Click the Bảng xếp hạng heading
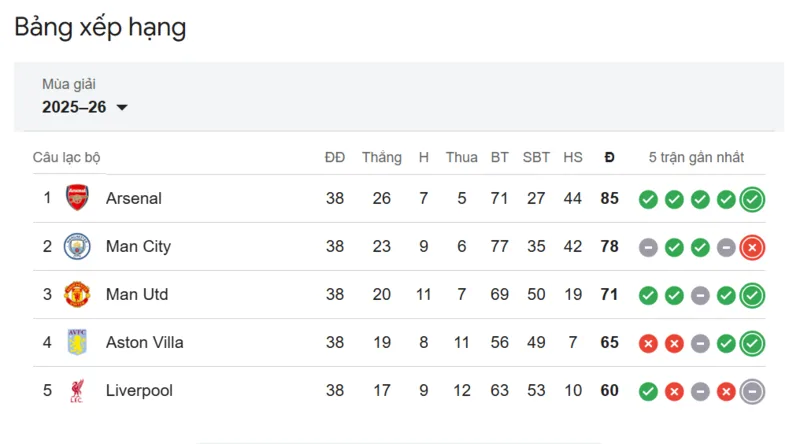This screenshot has width=800, height=444. point(100,28)
